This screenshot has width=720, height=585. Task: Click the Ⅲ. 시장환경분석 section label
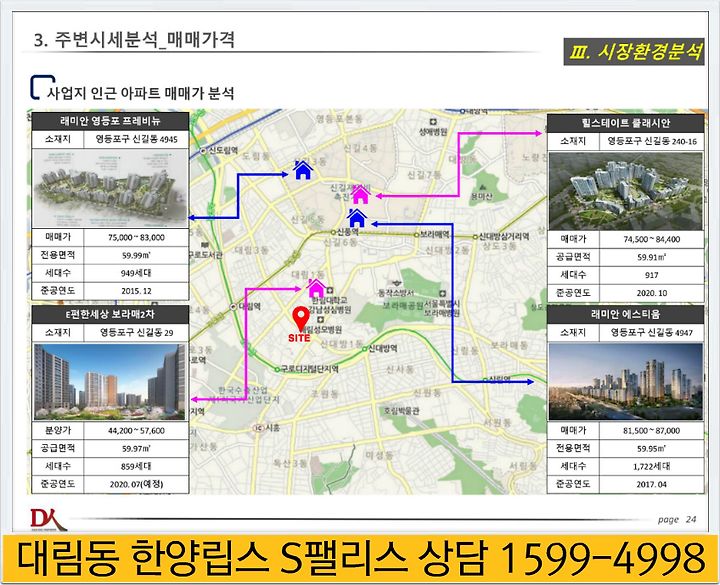(x=634, y=51)
